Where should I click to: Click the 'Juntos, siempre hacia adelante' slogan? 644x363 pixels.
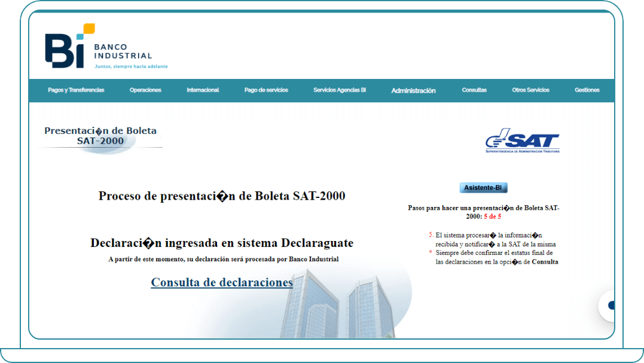tap(131, 66)
